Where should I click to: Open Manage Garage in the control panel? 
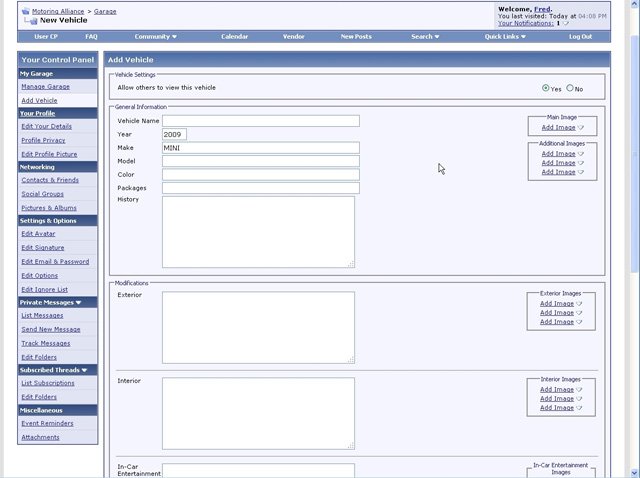tap(45, 87)
